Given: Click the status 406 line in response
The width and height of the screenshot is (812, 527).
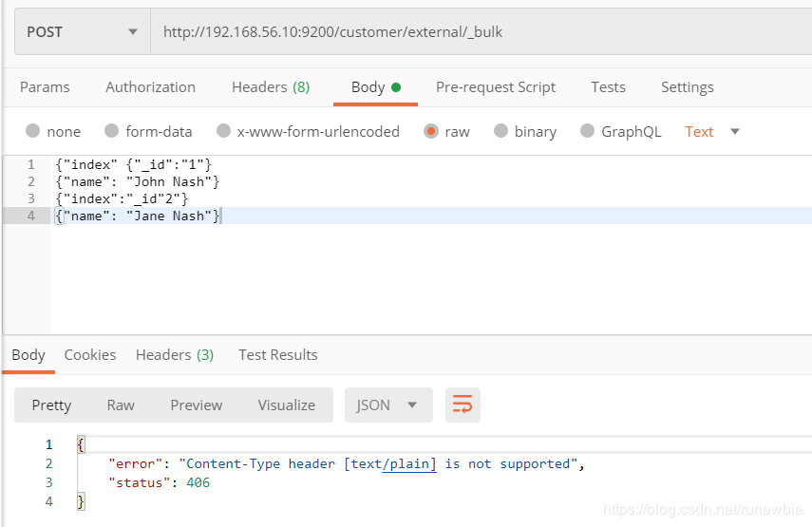Looking at the screenshot, I should click(159, 483).
